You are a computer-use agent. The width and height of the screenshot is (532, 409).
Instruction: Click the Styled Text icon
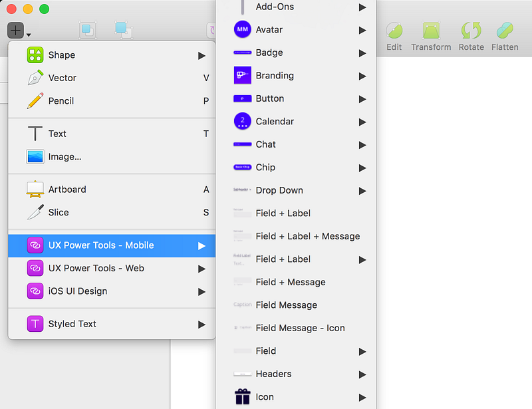35,324
